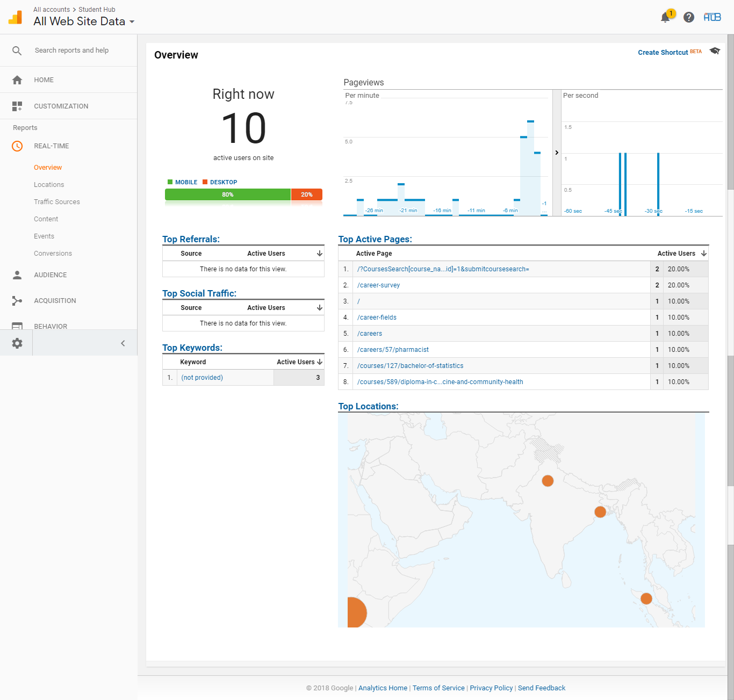
Task: Select Locations under Real-Time reports
Action: tap(49, 185)
